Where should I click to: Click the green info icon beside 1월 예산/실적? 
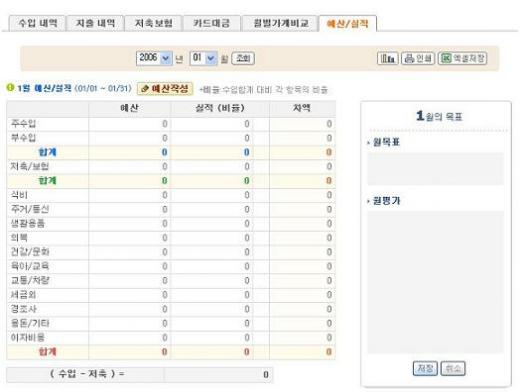pyautogui.click(x=10, y=88)
